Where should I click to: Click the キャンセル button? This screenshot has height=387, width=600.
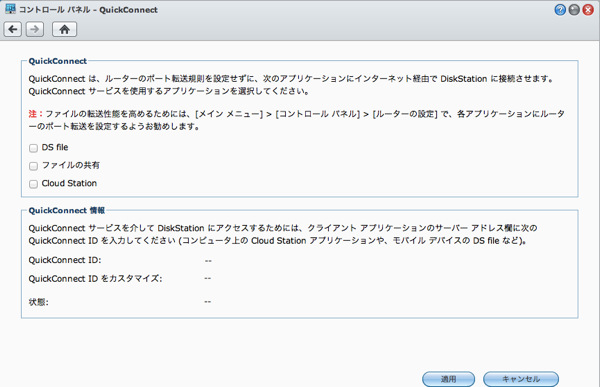click(x=521, y=379)
